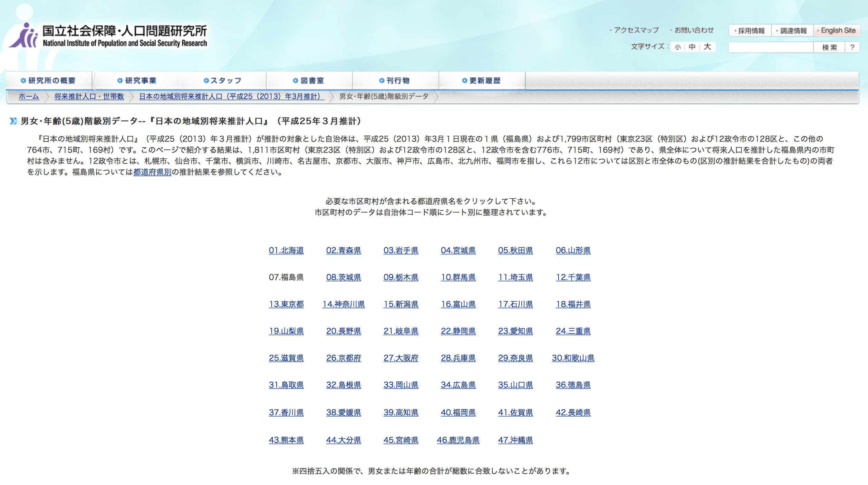Open the 図書室 menu

[x=309, y=81]
